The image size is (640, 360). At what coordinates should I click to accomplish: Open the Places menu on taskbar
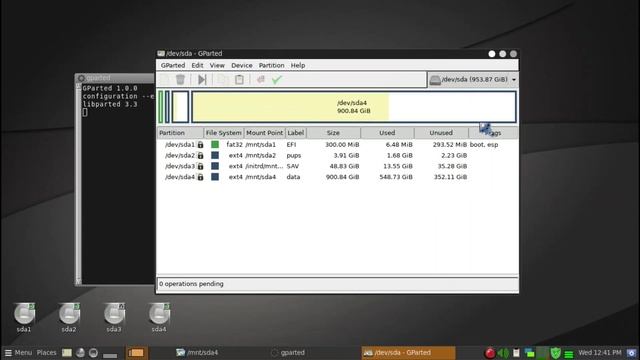click(47, 353)
